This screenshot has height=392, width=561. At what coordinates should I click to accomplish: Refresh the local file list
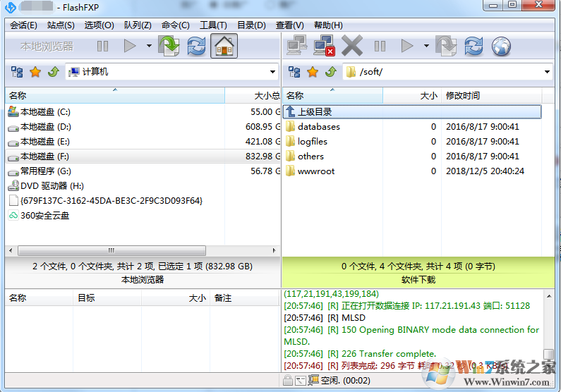[196, 47]
